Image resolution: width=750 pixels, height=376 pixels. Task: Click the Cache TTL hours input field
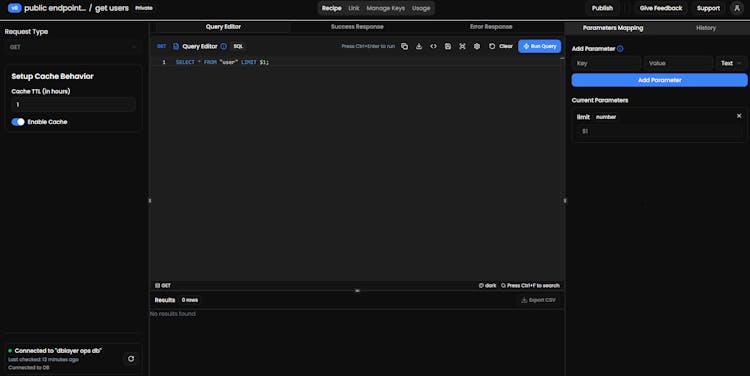(73, 104)
